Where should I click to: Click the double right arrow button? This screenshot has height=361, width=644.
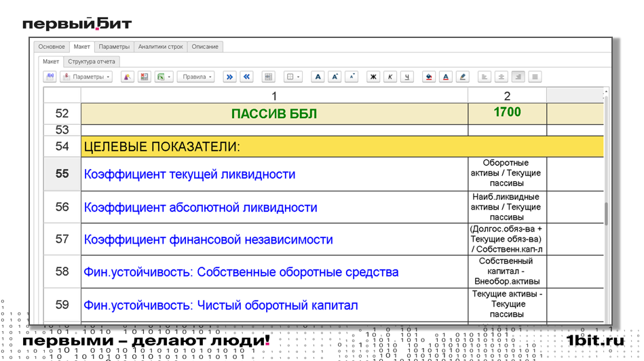229,77
